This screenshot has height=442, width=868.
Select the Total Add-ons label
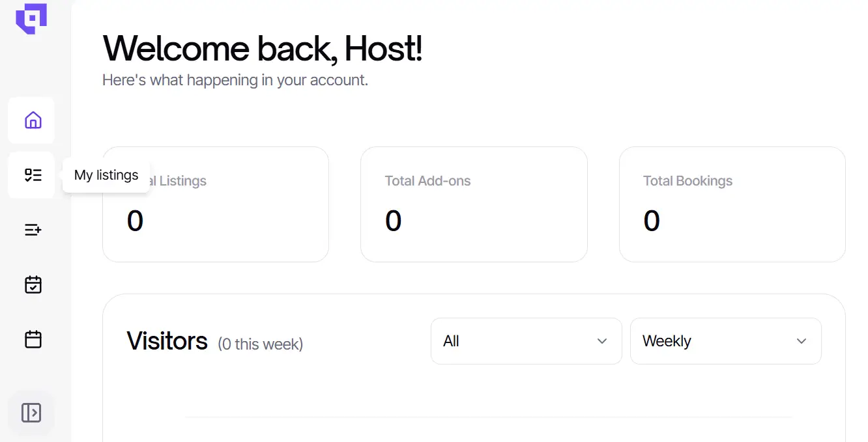click(427, 181)
